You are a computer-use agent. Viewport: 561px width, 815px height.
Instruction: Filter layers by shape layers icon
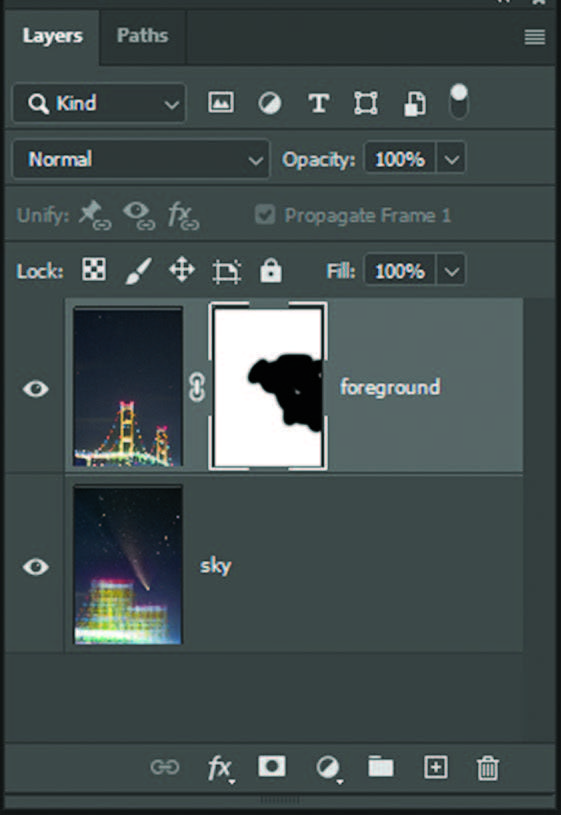pos(366,103)
